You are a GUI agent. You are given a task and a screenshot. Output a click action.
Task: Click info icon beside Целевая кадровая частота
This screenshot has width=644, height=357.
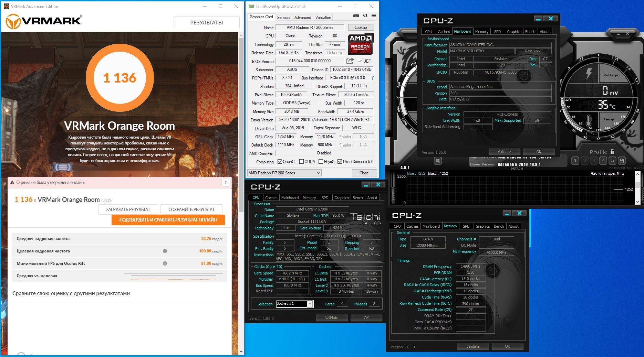(165, 251)
